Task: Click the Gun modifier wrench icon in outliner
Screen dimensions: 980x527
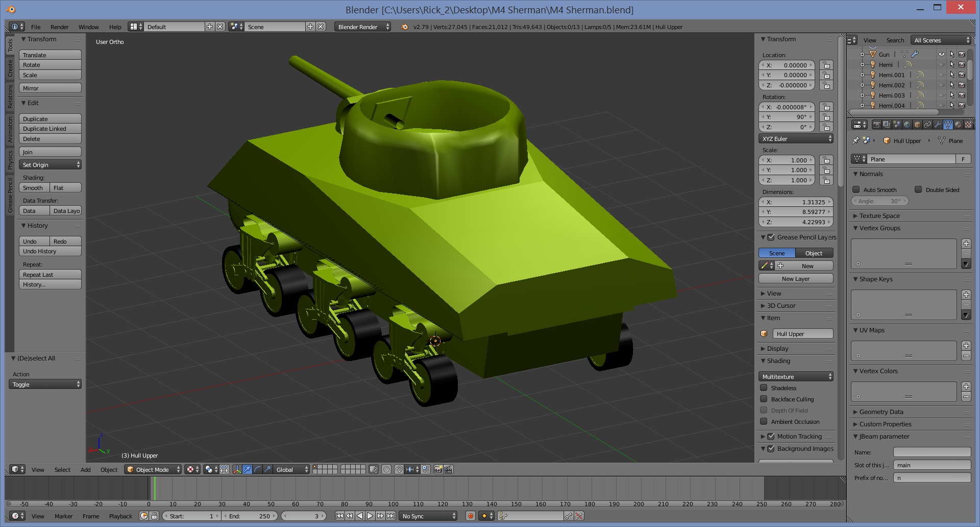Action: pyautogui.click(x=915, y=54)
